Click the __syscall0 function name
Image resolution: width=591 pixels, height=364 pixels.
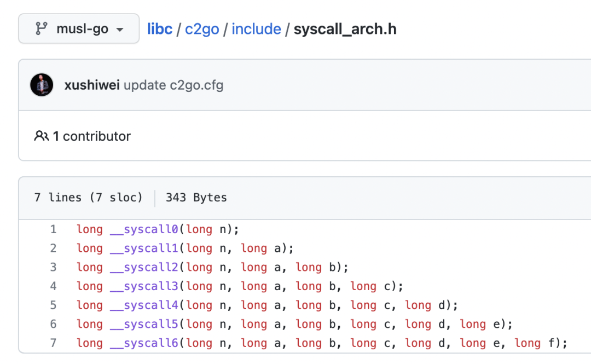(x=144, y=229)
